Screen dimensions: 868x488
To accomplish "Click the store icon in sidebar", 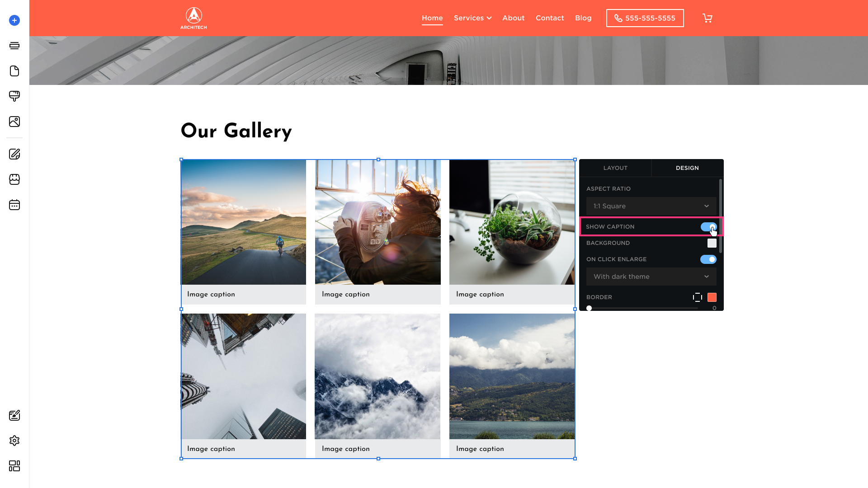I will click(x=14, y=179).
